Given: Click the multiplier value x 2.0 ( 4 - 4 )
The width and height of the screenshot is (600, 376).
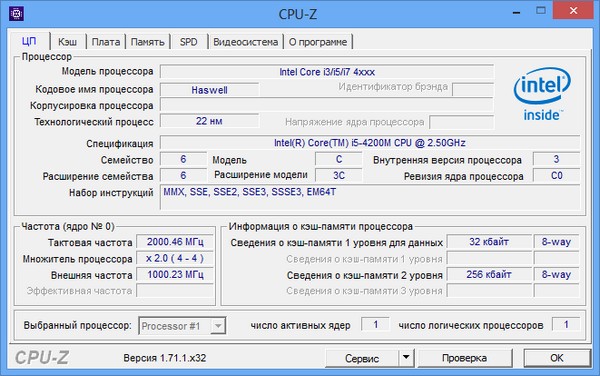Looking at the screenshot, I should [175, 258].
